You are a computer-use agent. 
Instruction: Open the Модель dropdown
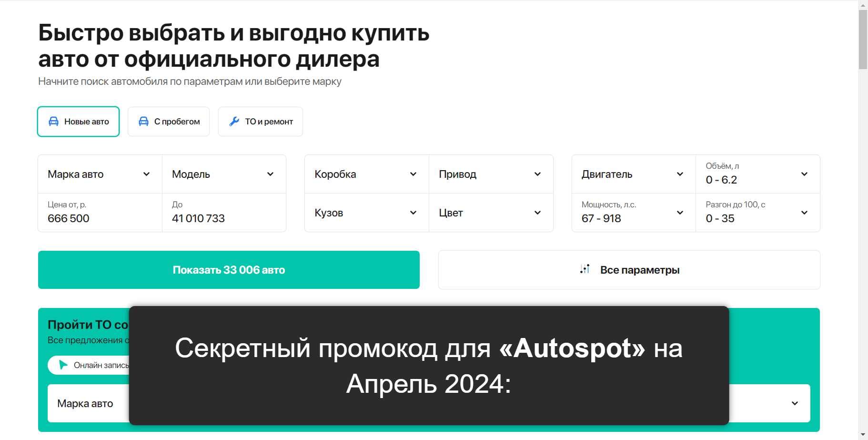[223, 174]
